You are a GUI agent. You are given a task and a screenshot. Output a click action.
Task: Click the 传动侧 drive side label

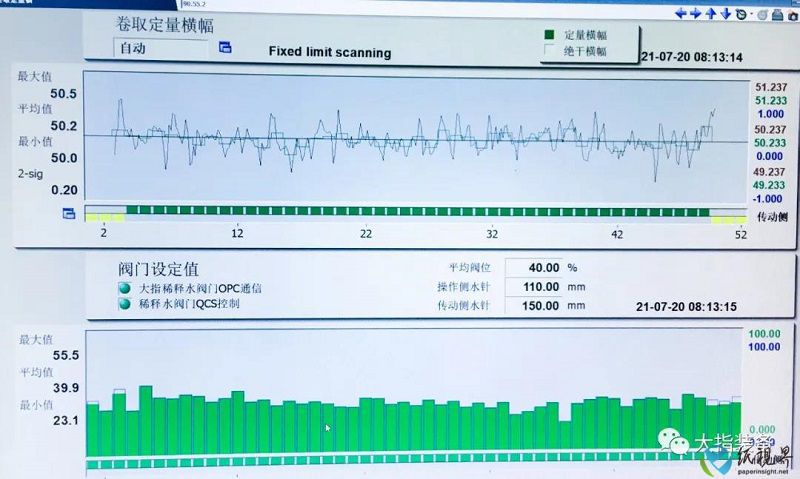coord(771,217)
